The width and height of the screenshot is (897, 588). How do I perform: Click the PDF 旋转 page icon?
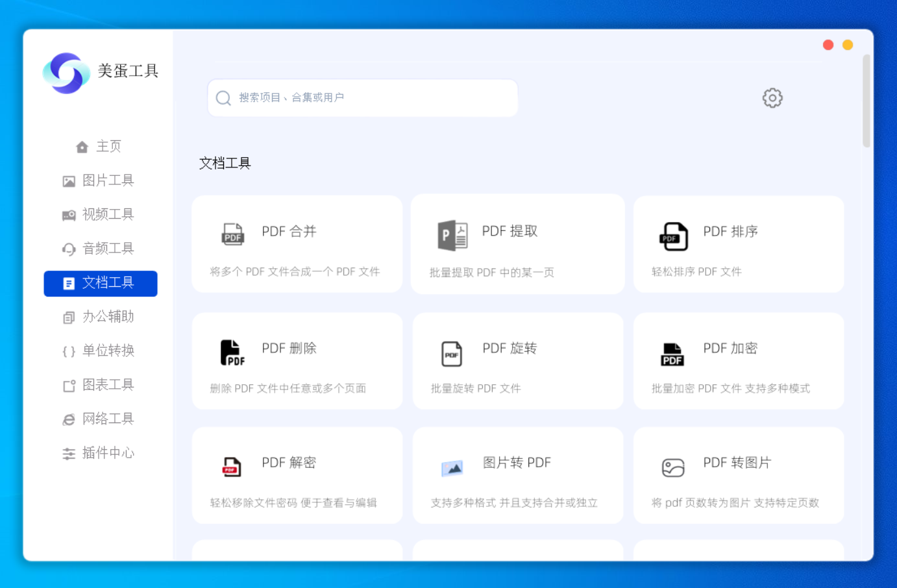[x=452, y=354]
